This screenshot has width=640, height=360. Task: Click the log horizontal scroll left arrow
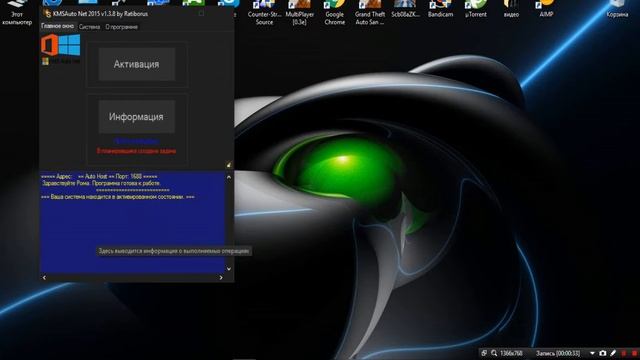click(44, 278)
